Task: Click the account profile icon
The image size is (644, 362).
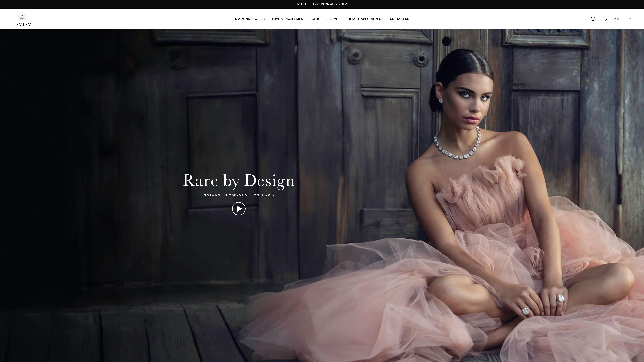Action: (616, 19)
